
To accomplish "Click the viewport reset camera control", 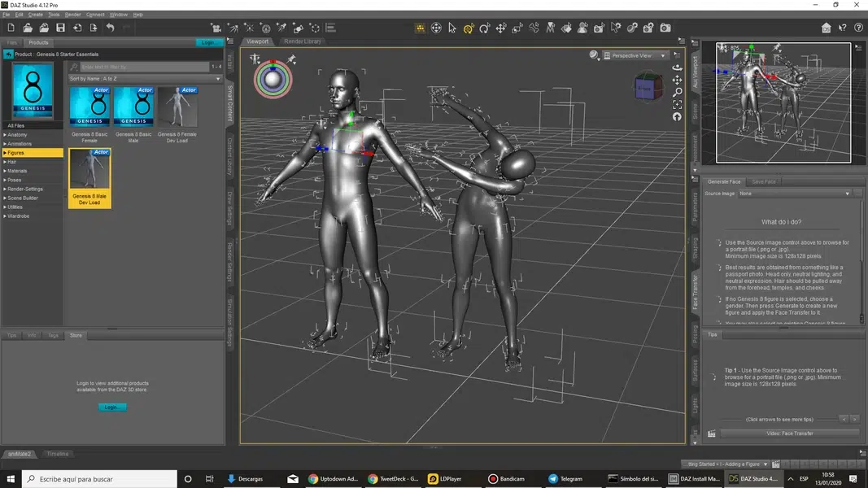I will pos(677,117).
